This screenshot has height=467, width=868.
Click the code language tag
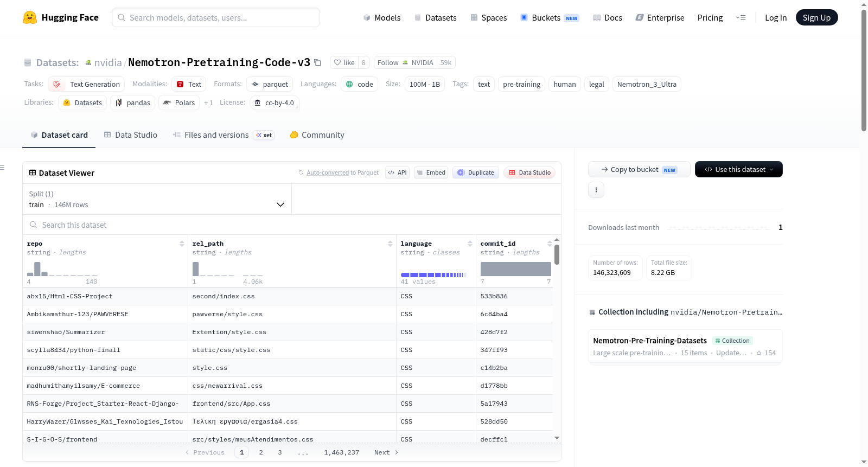359,84
